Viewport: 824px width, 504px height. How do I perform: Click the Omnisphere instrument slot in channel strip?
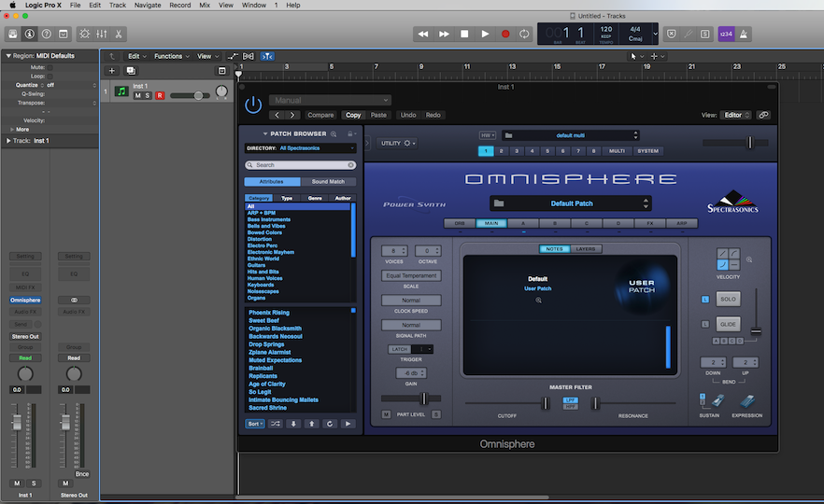click(25, 301)
